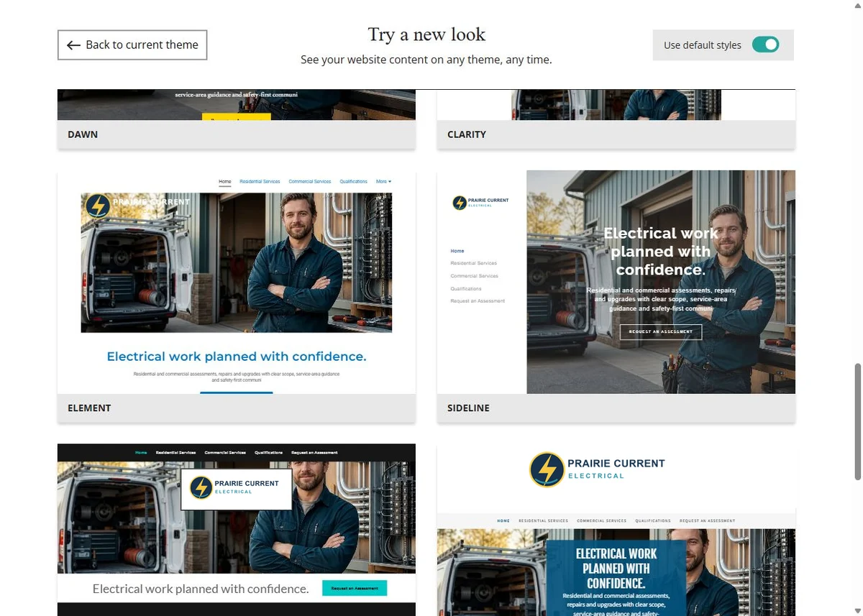Select the Dawn theme preview
This screenshot has height=616, width=863.
pos(237,105)
